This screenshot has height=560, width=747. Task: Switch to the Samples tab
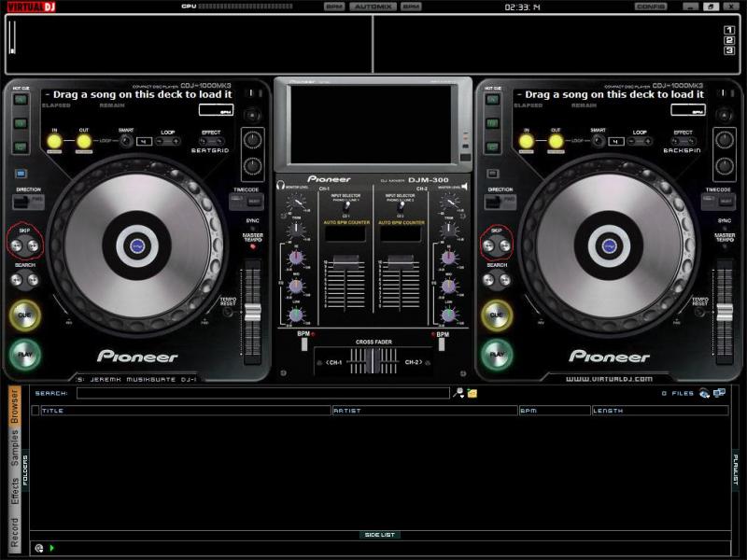pos(15,448)
